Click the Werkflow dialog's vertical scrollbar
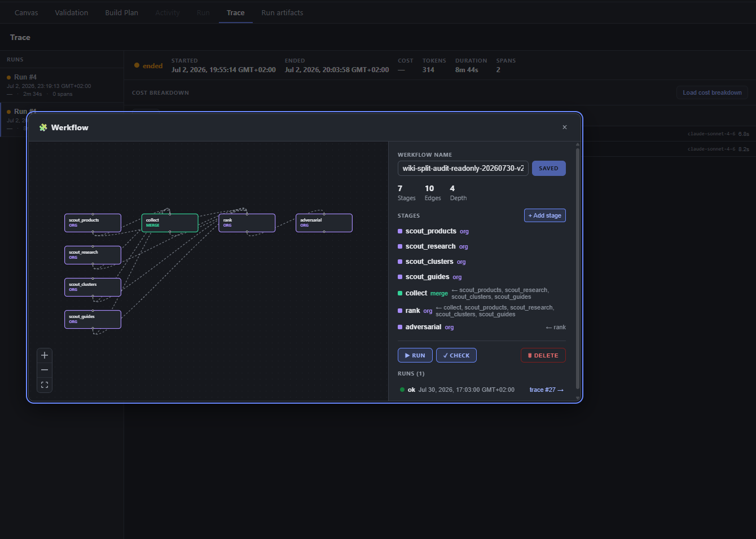756x539 pixels. point(577,269)
